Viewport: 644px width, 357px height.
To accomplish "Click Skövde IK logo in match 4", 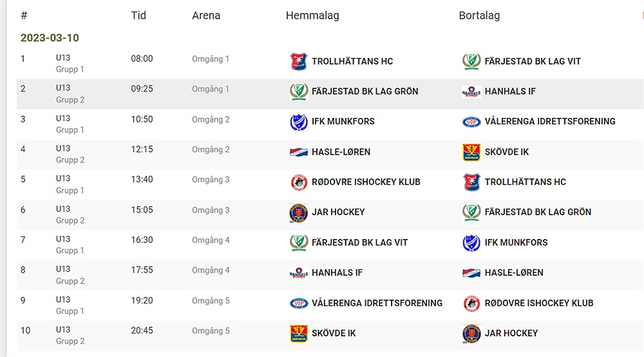I will coord(471,152).
